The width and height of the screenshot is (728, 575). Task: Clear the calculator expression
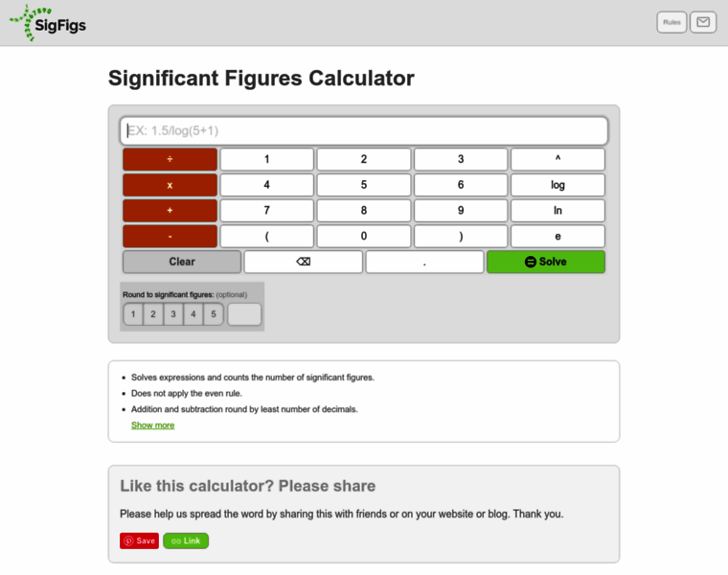(x=182, y=262)
